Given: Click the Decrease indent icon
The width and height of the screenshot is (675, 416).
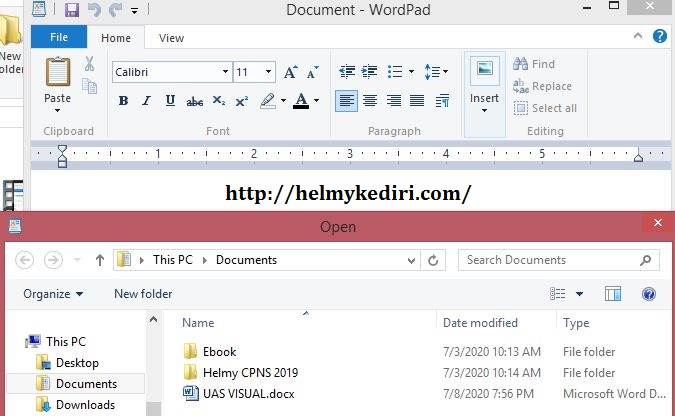Looking at the screenshot, I should (347, 71).
